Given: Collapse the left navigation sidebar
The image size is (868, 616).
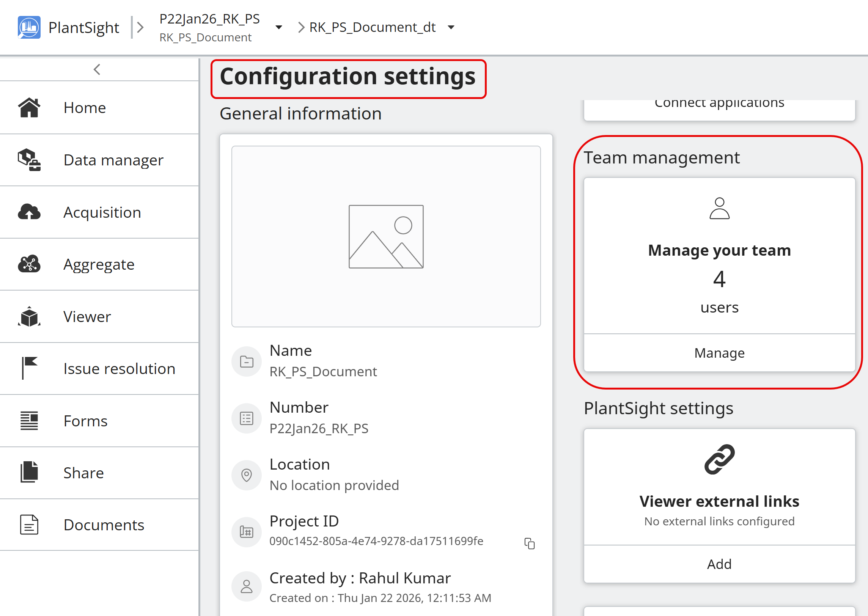Looking at the screenshot, I should [97, 69].
